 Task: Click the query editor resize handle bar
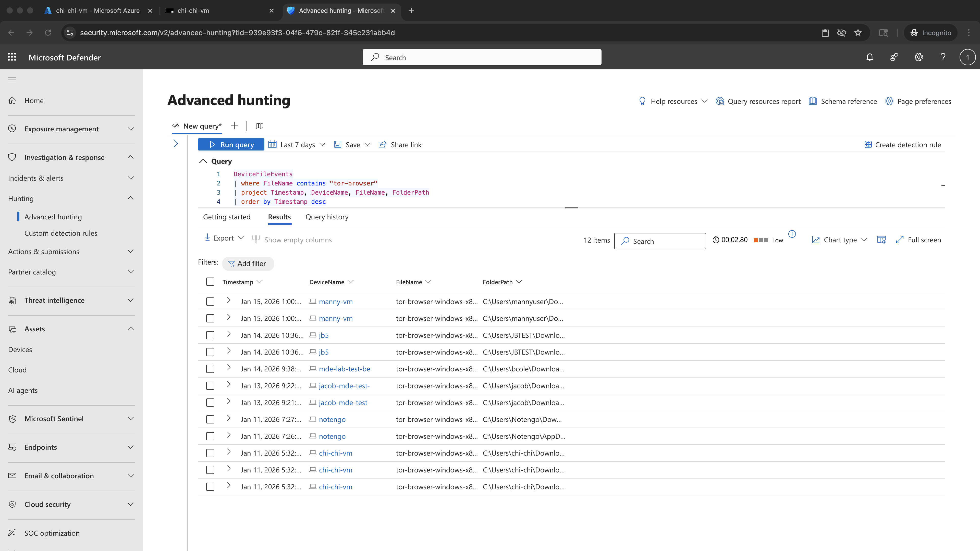click(x=571, y=208)
